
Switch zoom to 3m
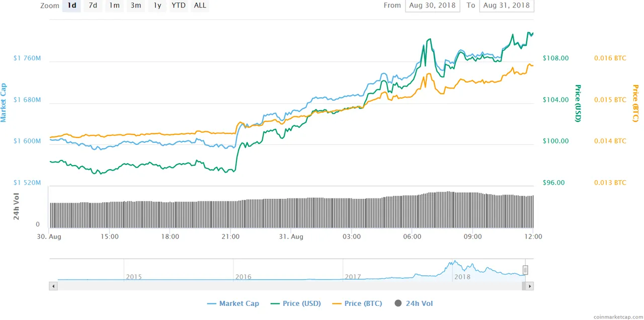tap(136, 6)
